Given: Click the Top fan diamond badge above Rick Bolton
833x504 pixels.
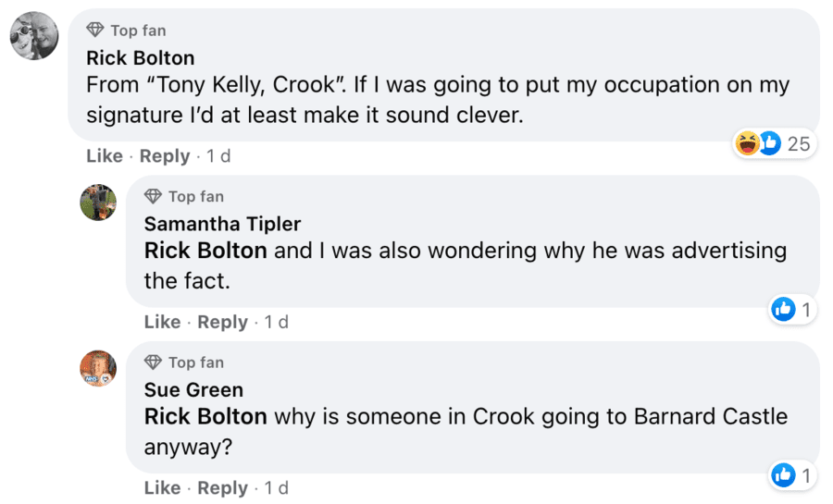Looking at the screenshot, I should pos(94,31).
